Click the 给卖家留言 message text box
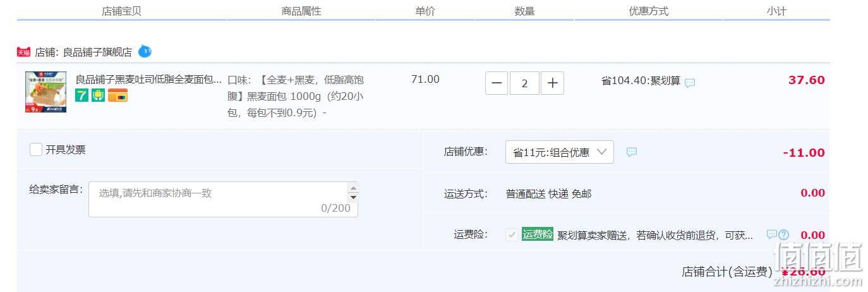Screen dimensions: 868x292 [223, 199]
